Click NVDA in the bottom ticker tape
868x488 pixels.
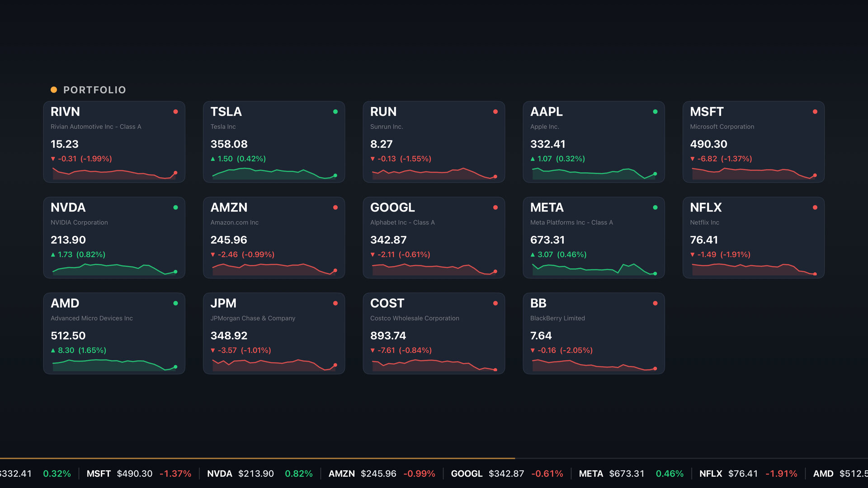coord(219,474)
